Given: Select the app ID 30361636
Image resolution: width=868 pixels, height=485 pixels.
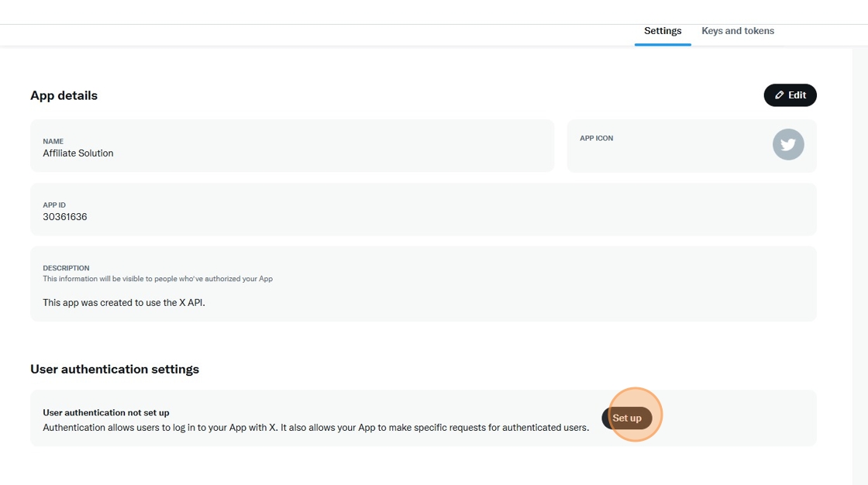Looking at the screenshot, I should coord(65,217).
